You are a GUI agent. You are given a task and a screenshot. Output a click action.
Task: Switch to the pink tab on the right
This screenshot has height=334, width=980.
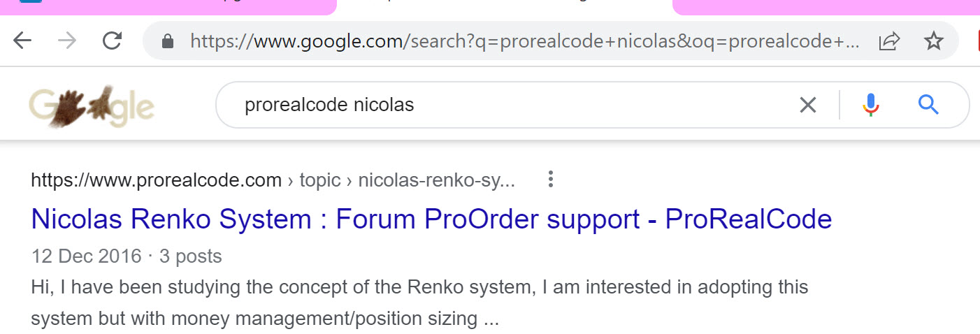click(825, 6)
